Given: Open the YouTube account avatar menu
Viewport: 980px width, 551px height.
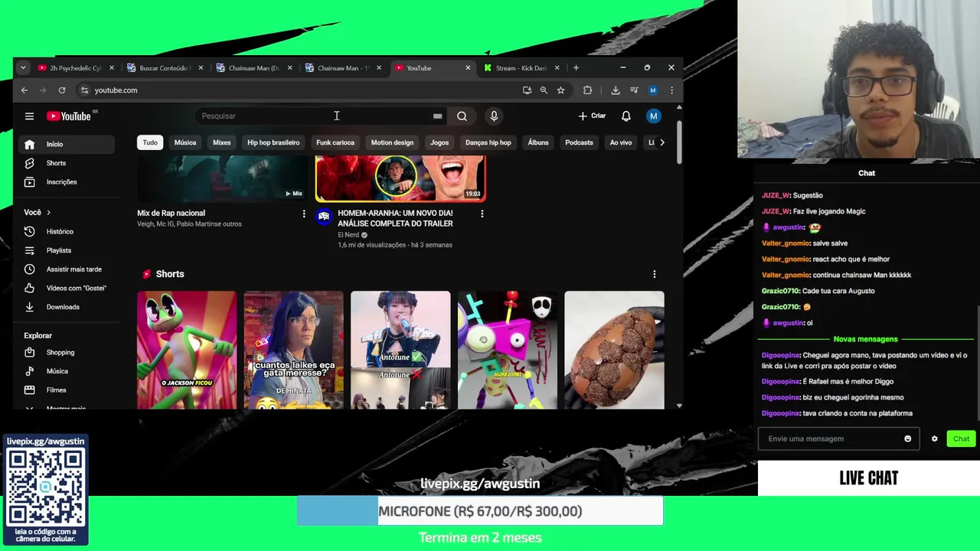Looking at the screenshot, I should pos(654,116).
